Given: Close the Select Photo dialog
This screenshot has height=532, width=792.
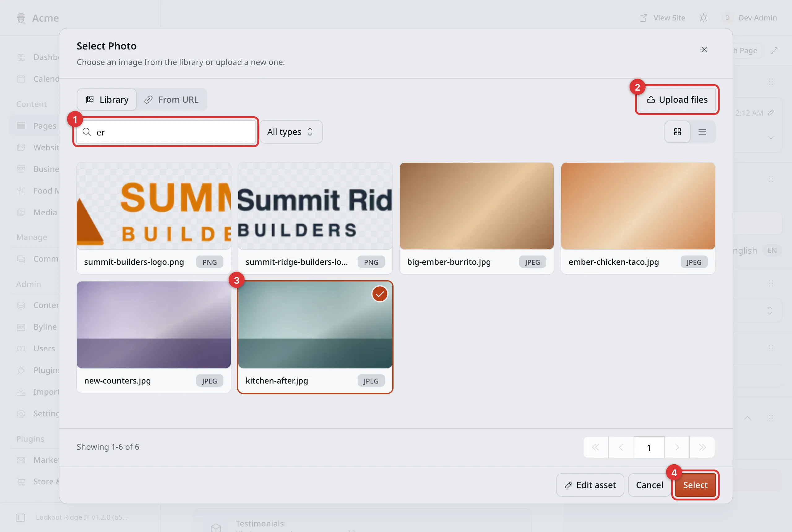Looking at the screenshot, I should (x=704, y=49).
